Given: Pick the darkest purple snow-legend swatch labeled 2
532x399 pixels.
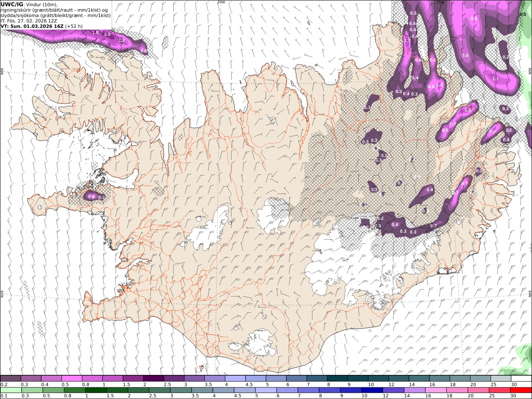Looking at the screenshot, I should [x=153, y=379].
